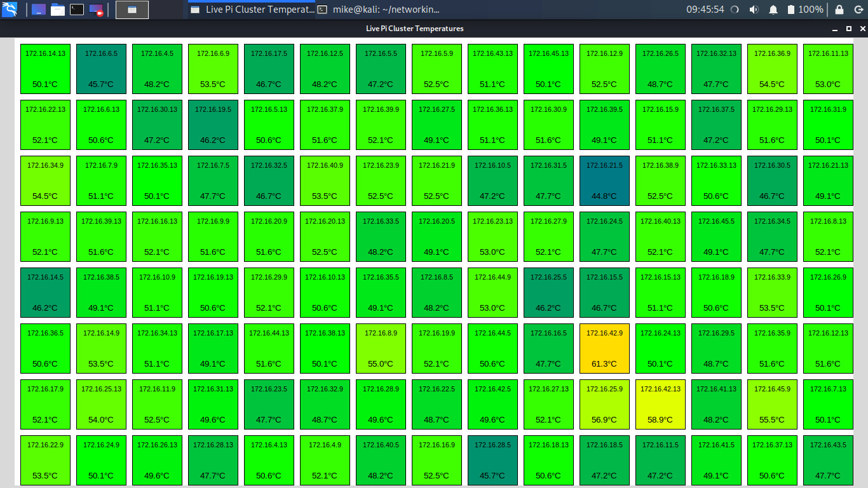Screen dimensions: 868x488
Task: Open the notifications bell
Action: [x=773, y=10]
